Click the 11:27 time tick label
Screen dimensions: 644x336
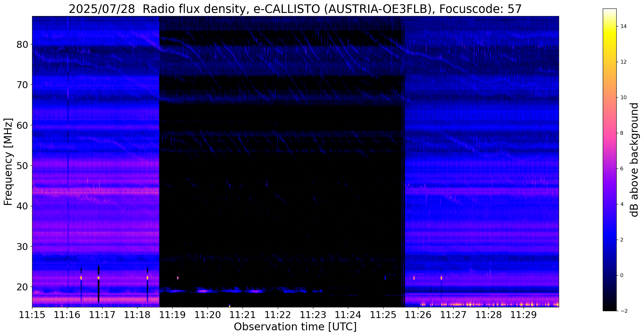[453, 315]
